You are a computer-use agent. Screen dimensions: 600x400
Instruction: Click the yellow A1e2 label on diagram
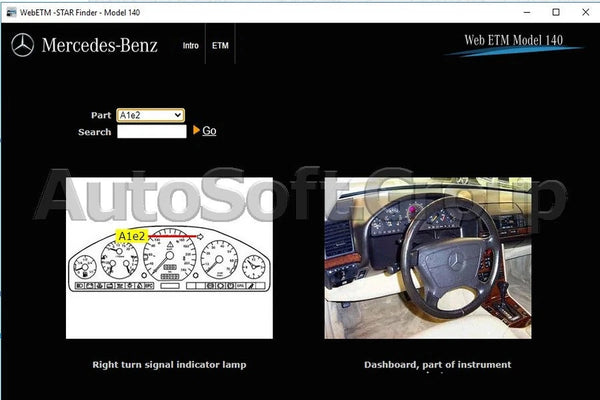pos(132,236)
